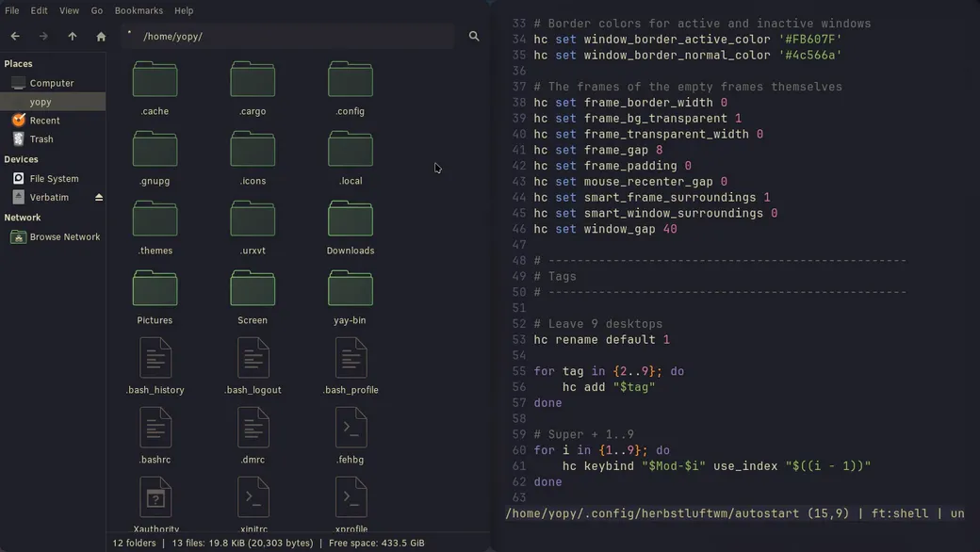Select the .local folder icon

(350, 149)
